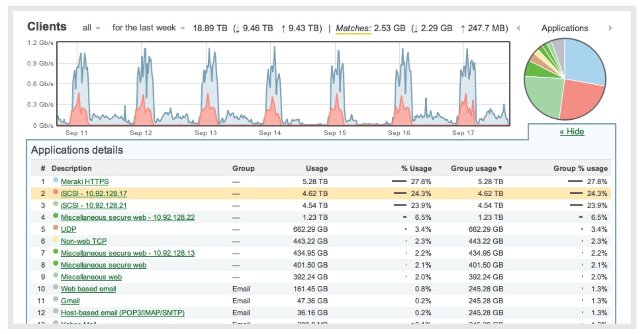The image size is (644, 334).
Task: Click the Sep 14 traffic peak on graph
Action: pyautogui.click(x=274, y=59)
